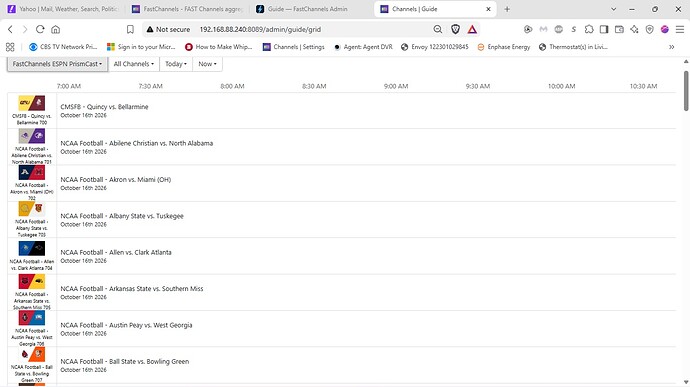Open the Leo AI sparkle icon

click(x=634, y=29)
